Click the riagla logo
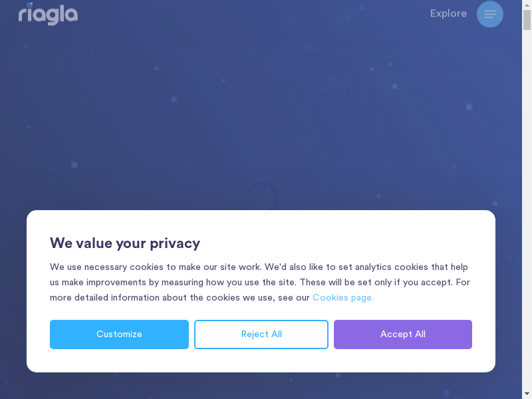The width and height of the screenshot is (532, 399). pos(48,13)
